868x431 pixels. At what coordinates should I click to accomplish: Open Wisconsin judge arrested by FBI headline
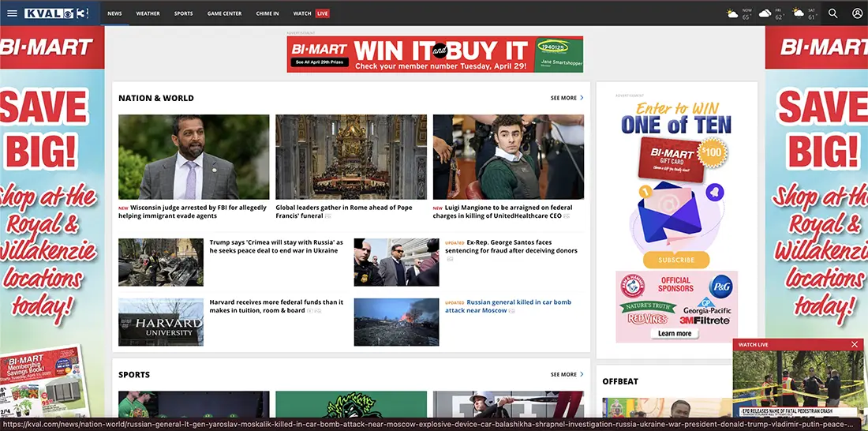(x=193, y=212)
